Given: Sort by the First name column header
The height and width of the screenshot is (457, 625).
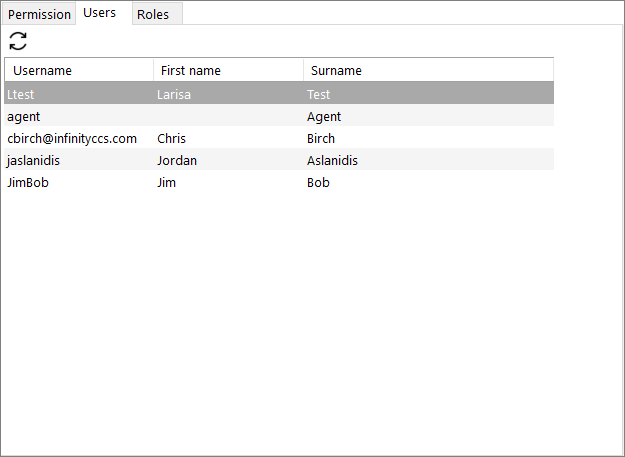Looking at the screenshot, I should click(228, 70).
